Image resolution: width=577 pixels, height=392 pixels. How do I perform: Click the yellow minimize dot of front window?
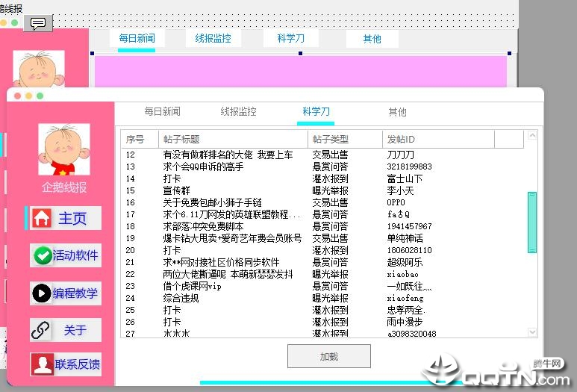pyautogui.click(x=28, y=96)
